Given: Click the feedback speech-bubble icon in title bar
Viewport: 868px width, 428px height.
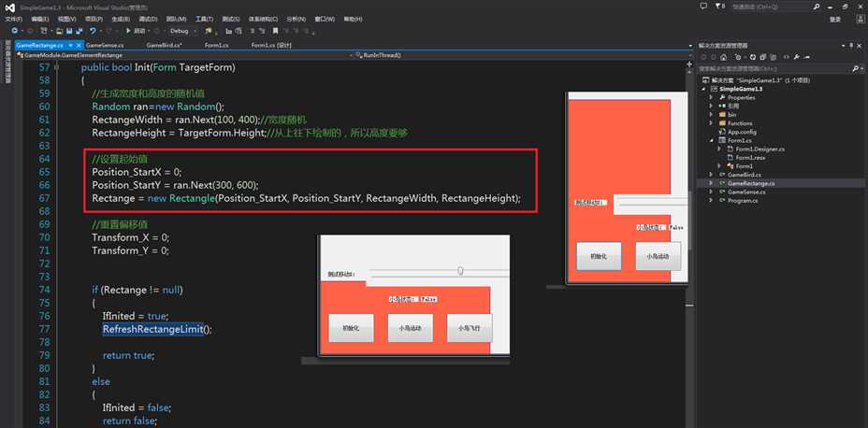Looking at the screenshot, I should pyautogui.click(x=703, y=7).
